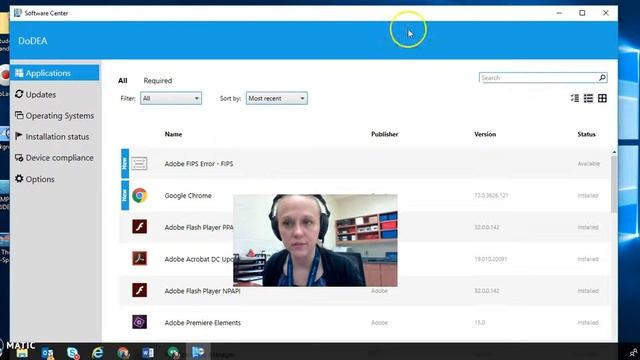The height and width of the screenshot is (360, 640).
Task: Click Software Center taskbar icon
Action: (x=198, y=352)
